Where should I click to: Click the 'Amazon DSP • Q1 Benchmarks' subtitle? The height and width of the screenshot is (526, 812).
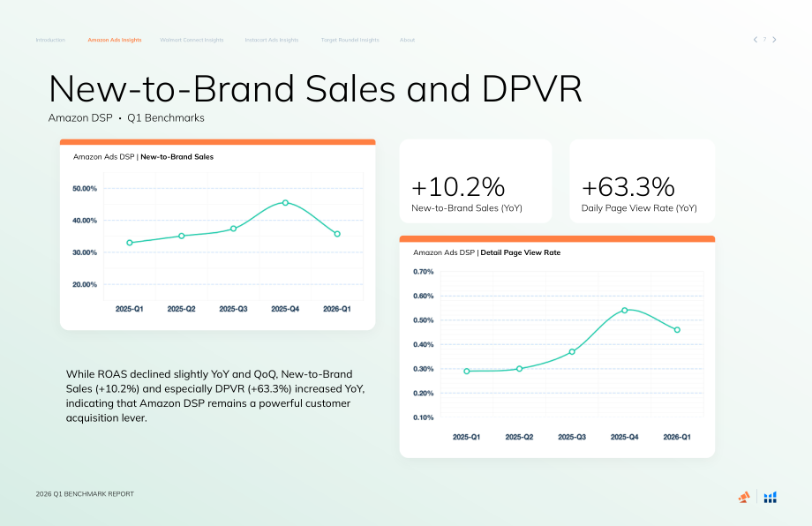(126, 118)
